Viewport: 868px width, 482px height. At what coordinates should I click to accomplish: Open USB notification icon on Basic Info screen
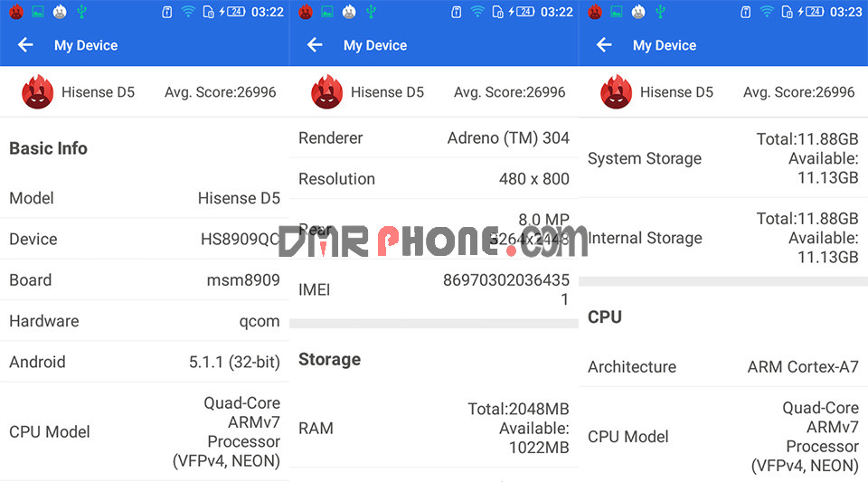pyautogui.click(x=82, y=12)
